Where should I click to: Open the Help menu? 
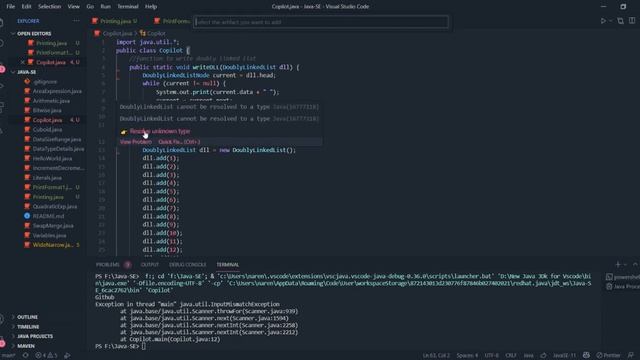(151, 7)
